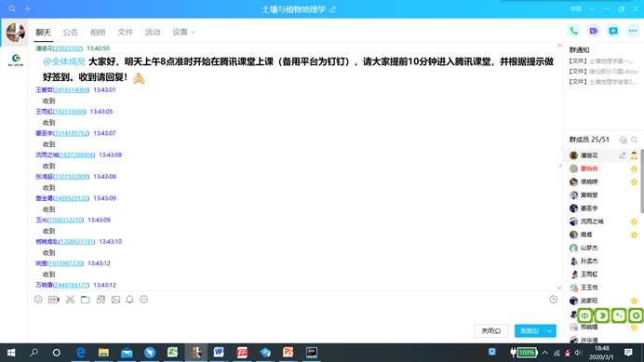This screenshot has width=644, height=362.
Task: Click the circled minus toolbar icon
Action: (x=143, y=300)
